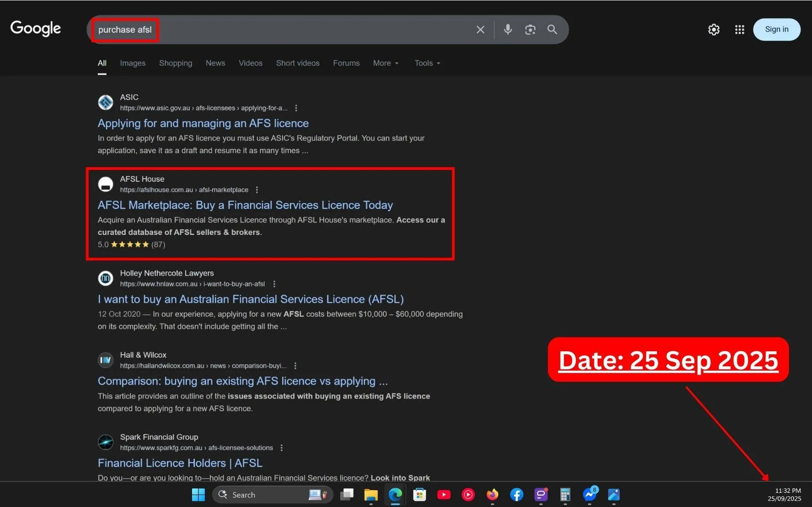Image resolution: width=812 pixels, height=507 pixels.
Task: Start a voice search using the microphone icon
Action: tap(507, 30)
